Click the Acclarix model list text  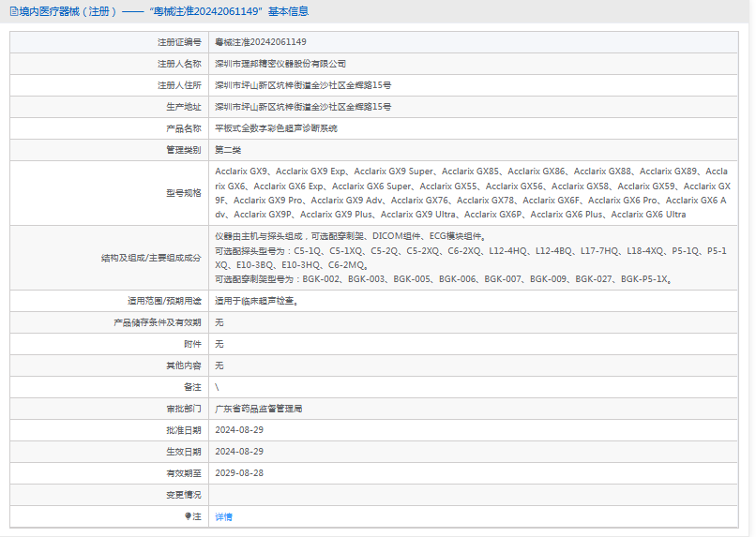473,193
